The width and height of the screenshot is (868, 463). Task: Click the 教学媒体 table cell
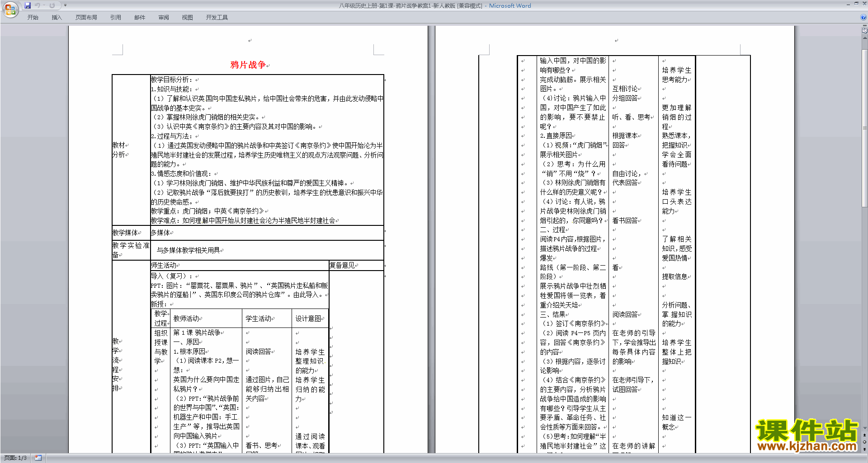(x=131, y=233)
